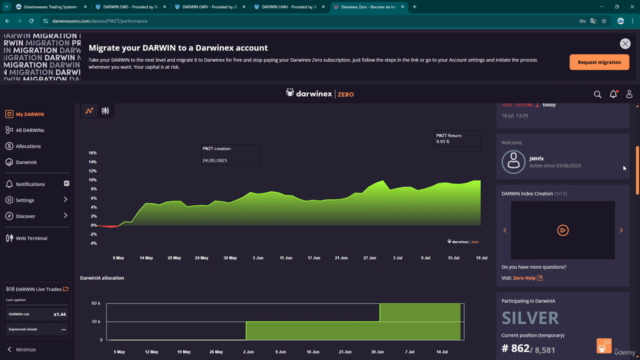Go to previous video with left arrow

[505, 230]
